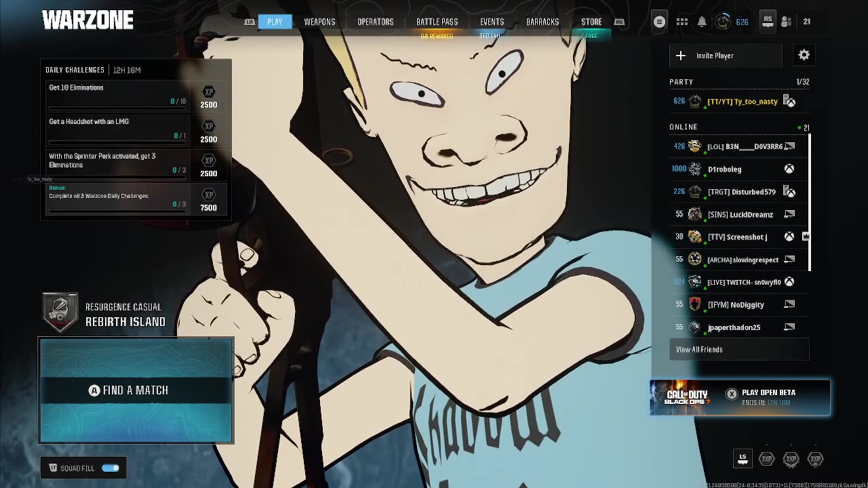Screen dimensions: 868x488
Task: Click the LS token shortcut icon
Action: click(x=743, y=459)
